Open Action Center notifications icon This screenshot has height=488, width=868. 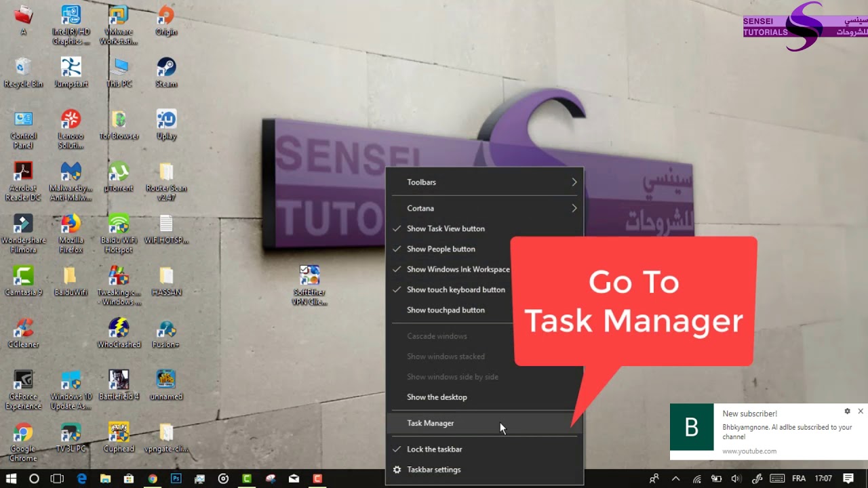pyautogui.click(x=848, y=479)
